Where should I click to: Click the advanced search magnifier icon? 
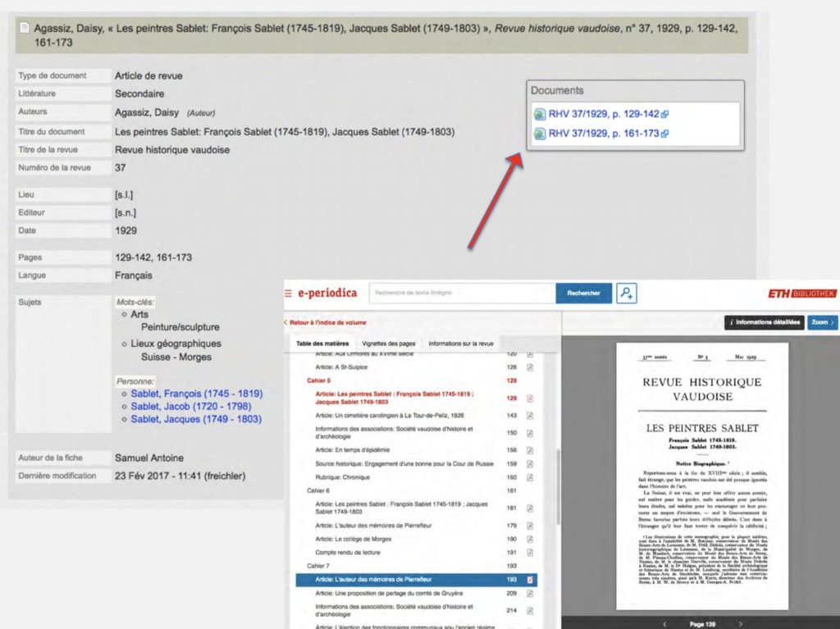click(x=627, y=293)
